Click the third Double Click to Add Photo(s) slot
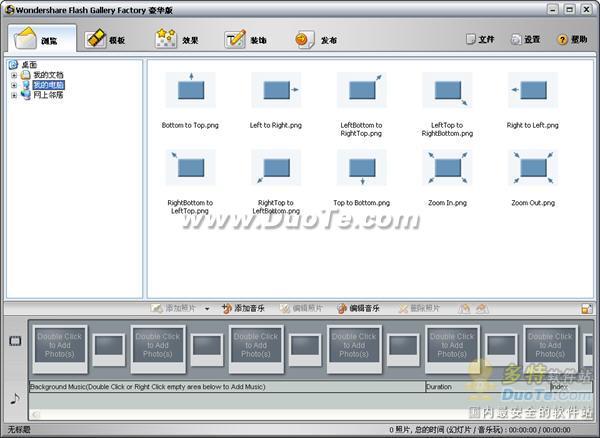Viewport: 600px width, 438px height. (x=256, y=349)
